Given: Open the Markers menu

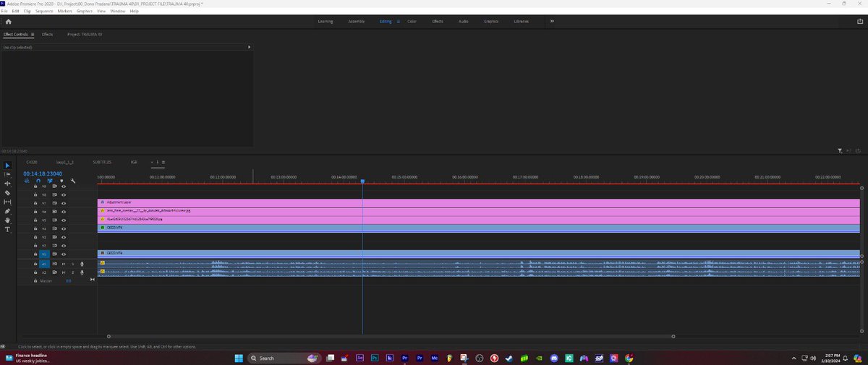Looking at the screenshot, I should [x=64, y=12].
